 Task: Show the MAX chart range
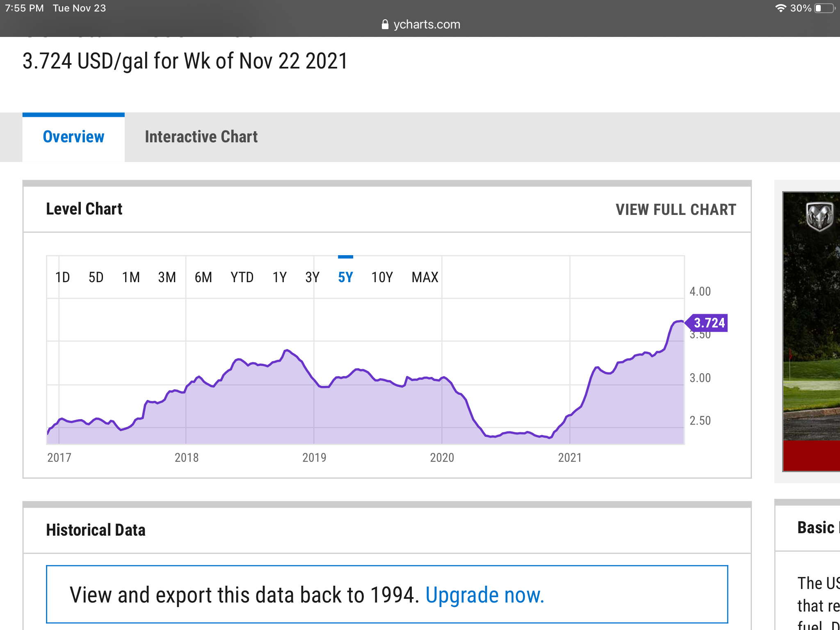(425, 278)
